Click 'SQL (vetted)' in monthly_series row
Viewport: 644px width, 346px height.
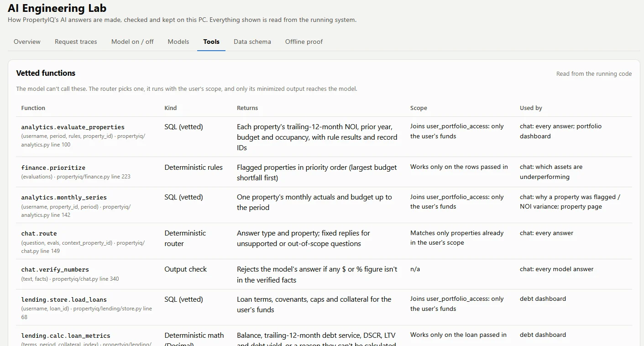coord(183,197)
